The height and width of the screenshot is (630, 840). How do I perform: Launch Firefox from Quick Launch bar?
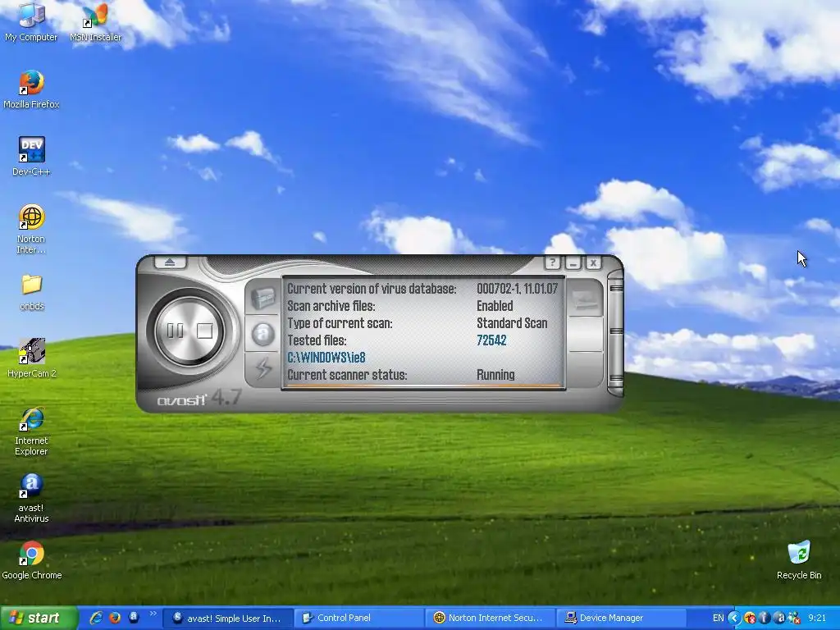[x=115, y=618]
